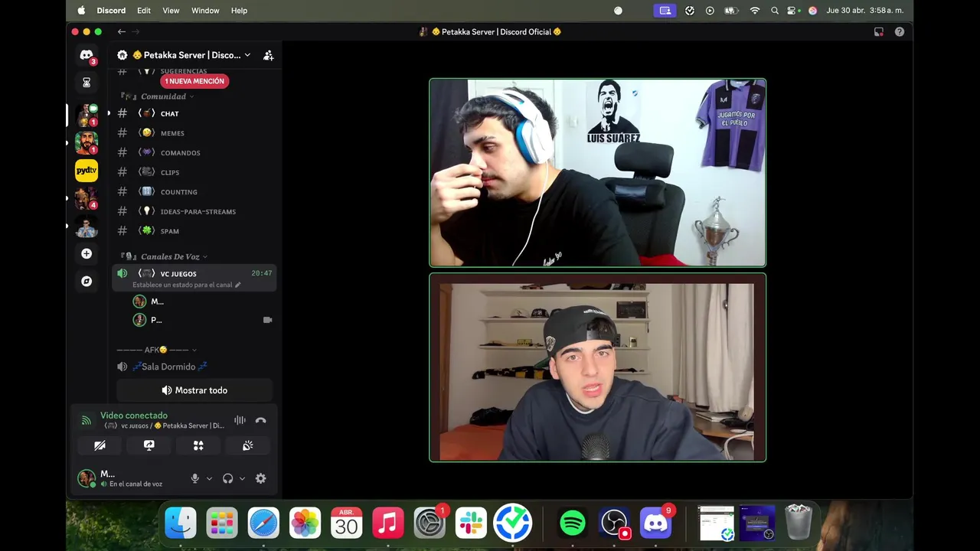Viewport: 980px width, 551px height.
Task: Focus the top webcam with headphones user
Action: [x=597, y=173]
